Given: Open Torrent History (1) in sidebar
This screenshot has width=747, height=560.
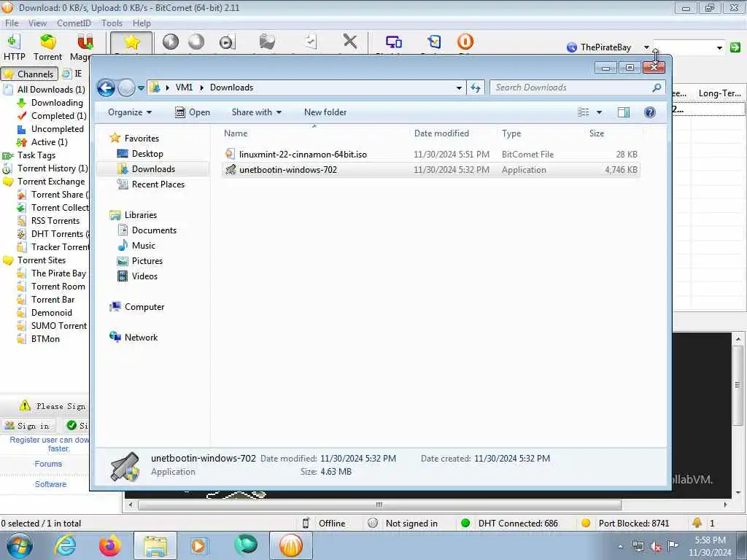Looking at the screenshot, I should [x=53, y=168].
